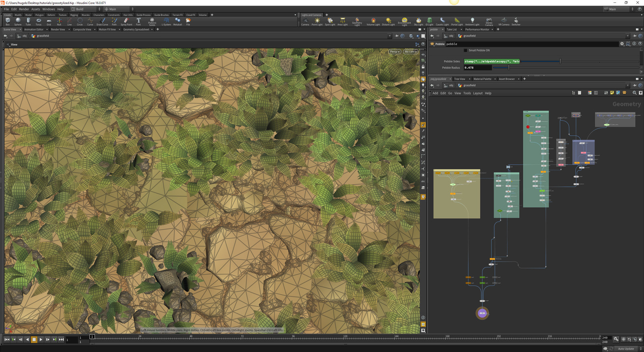Jump to the first frame
The height and width of the screenshot is (352, 644).
point(7,340)
